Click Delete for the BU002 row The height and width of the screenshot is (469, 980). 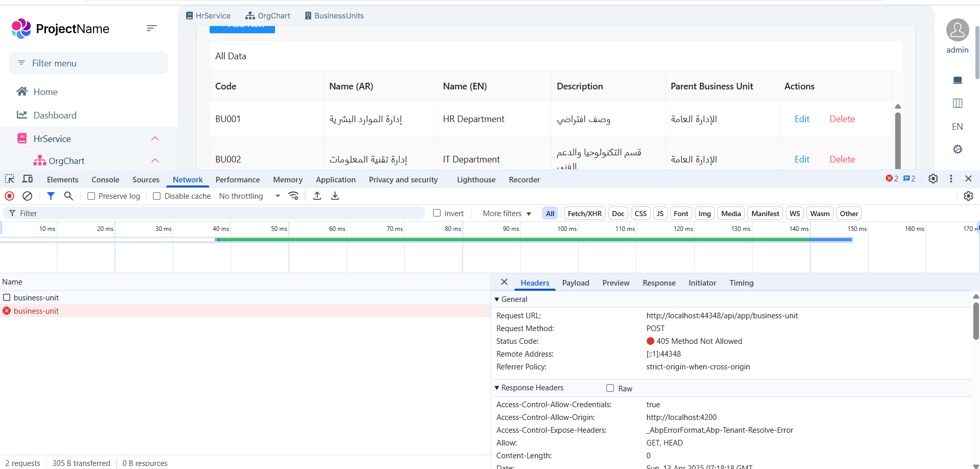(842, 159)
